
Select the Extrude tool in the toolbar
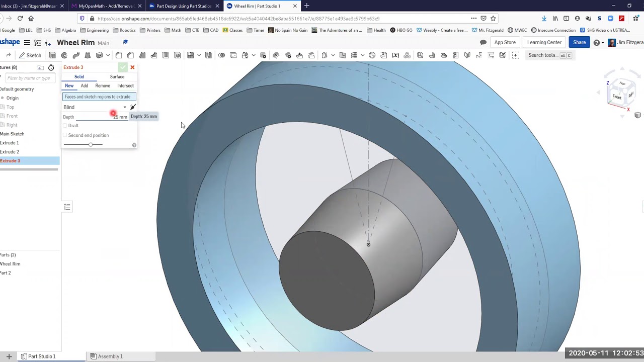53,55
